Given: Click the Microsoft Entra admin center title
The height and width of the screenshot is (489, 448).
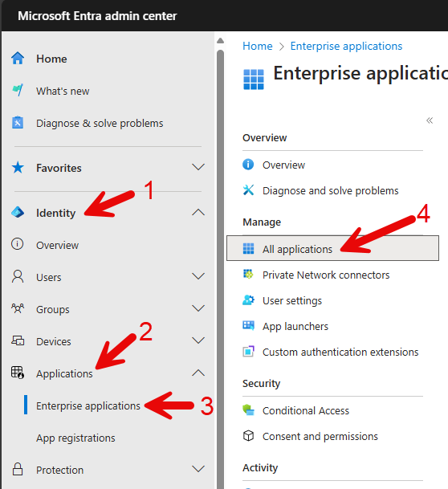Looking at the screenshot, I should [97, 15].
